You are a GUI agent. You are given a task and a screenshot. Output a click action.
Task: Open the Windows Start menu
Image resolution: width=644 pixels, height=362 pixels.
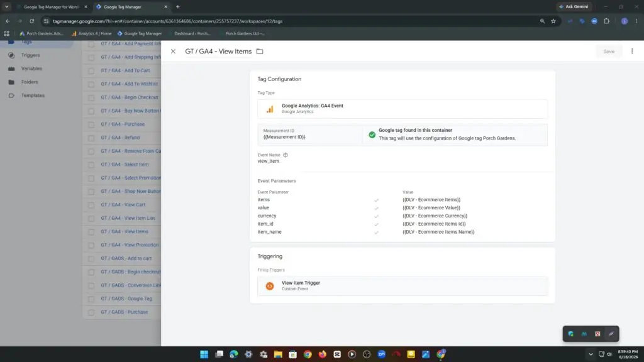point(204,354)
